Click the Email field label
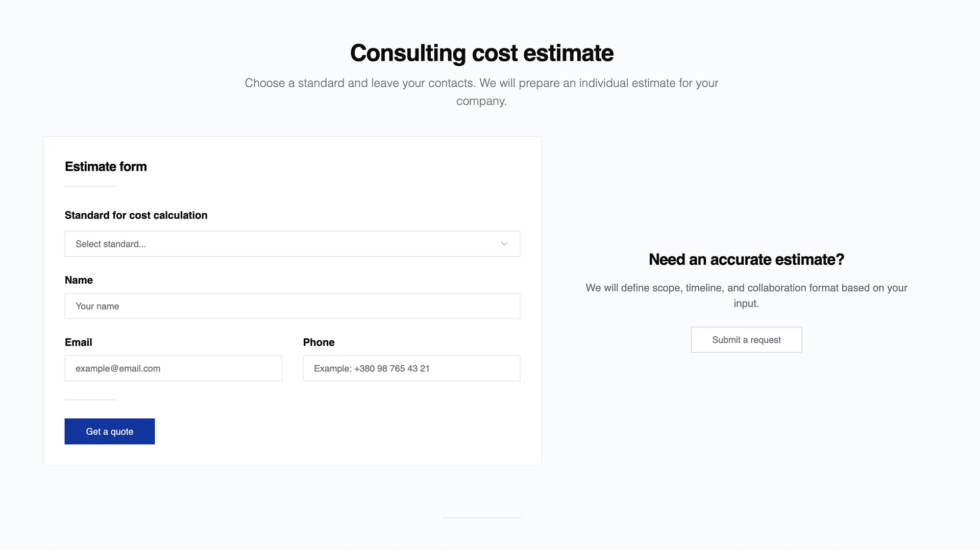 pos(78,342)
